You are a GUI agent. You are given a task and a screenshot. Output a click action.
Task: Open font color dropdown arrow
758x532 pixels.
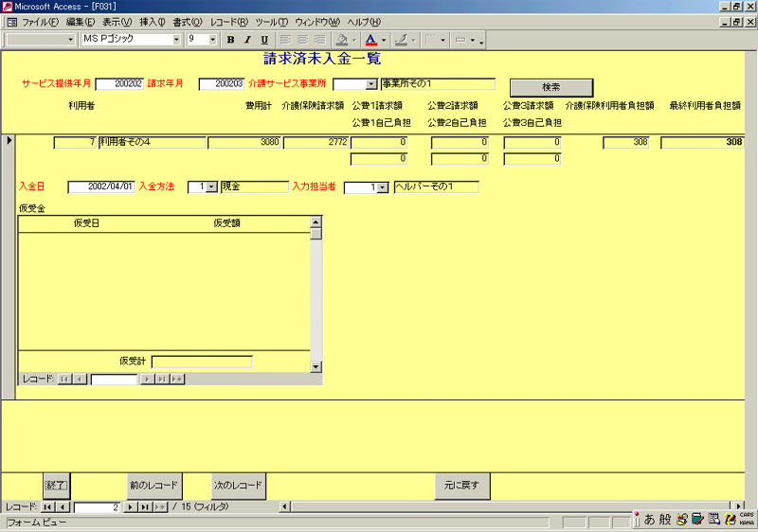[x=384, y=40]
